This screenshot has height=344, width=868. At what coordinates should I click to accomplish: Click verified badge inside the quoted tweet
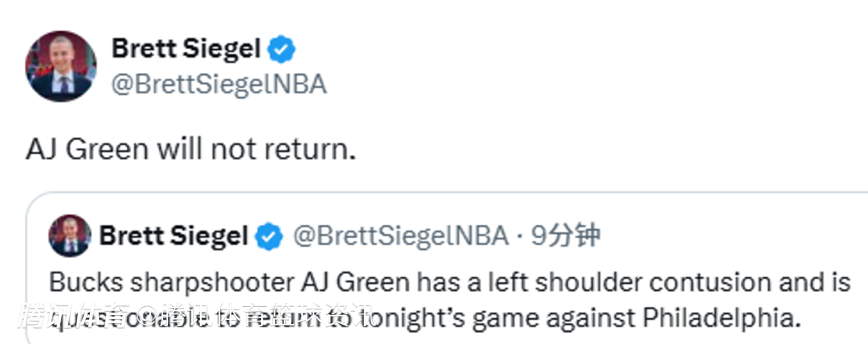268,236
